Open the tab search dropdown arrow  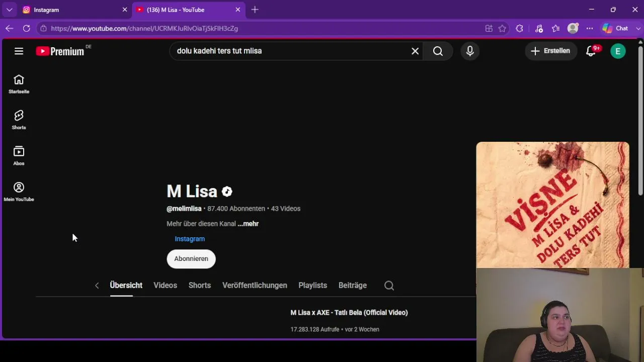(x=9, y=10)
